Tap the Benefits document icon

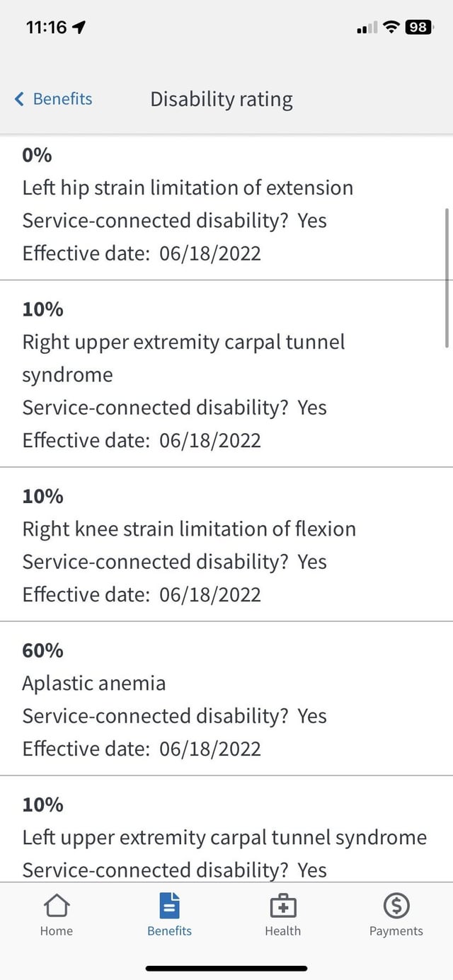169,905
